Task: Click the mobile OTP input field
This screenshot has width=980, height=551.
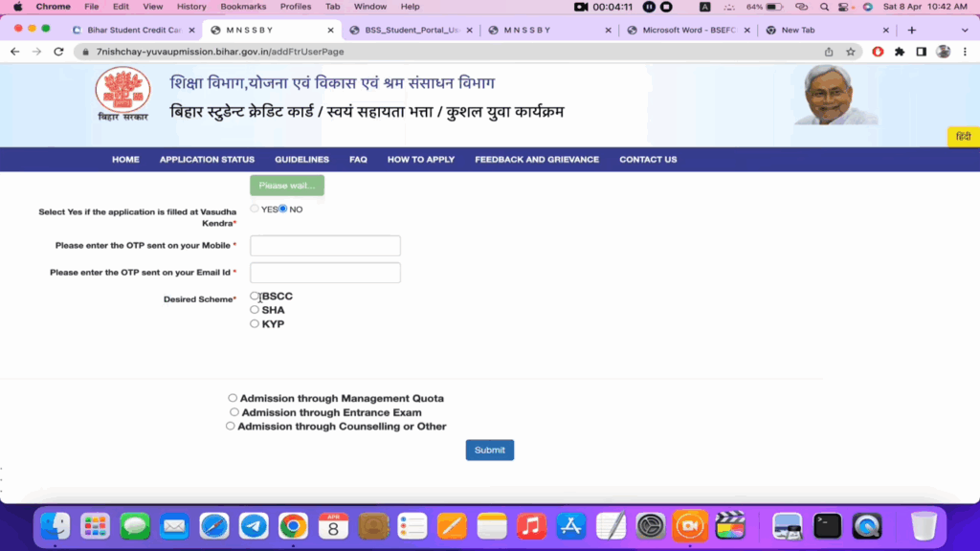Action: click(324, 246)
